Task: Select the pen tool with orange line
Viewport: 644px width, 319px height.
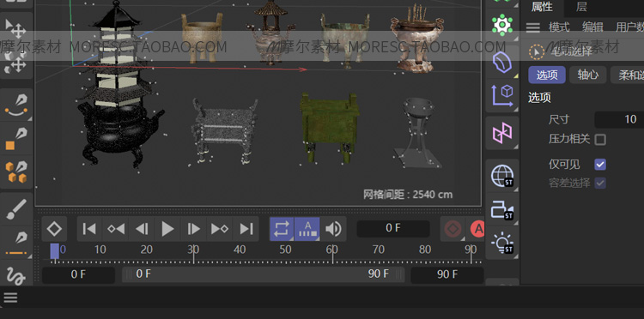Action: (x=15, y=244)
